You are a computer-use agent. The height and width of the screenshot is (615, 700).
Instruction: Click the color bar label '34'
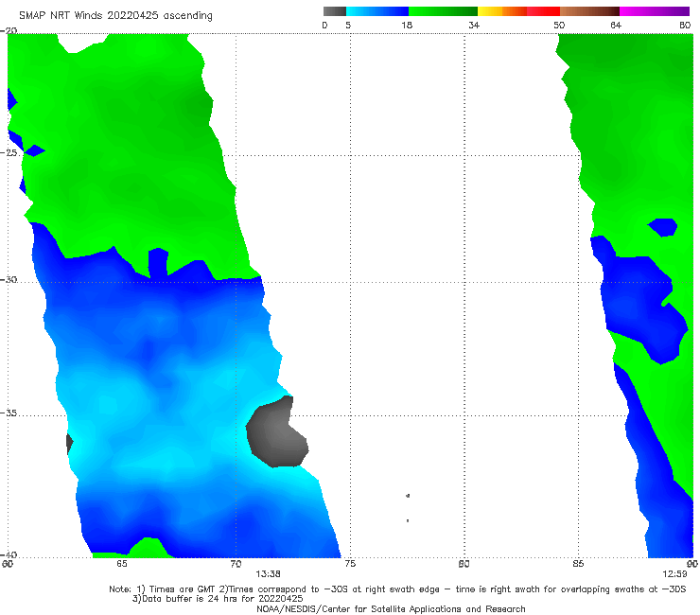click(x=474, y=25)
